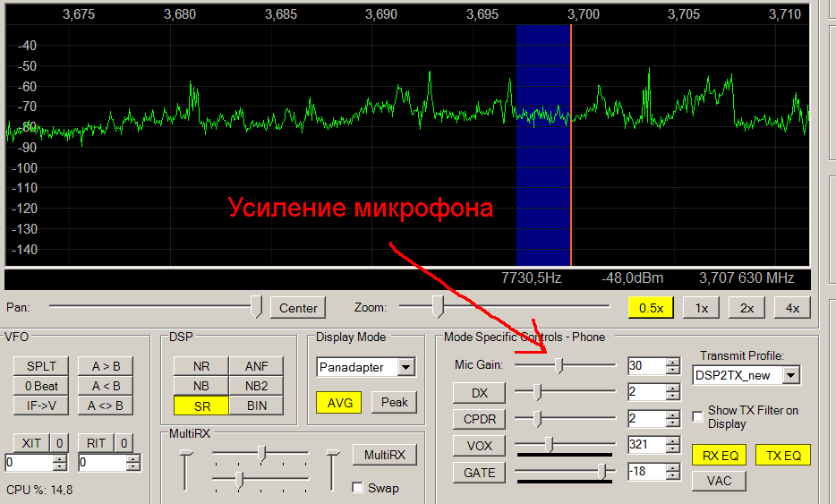
Task: Click the RIT value input field
Action: (101, 463)
